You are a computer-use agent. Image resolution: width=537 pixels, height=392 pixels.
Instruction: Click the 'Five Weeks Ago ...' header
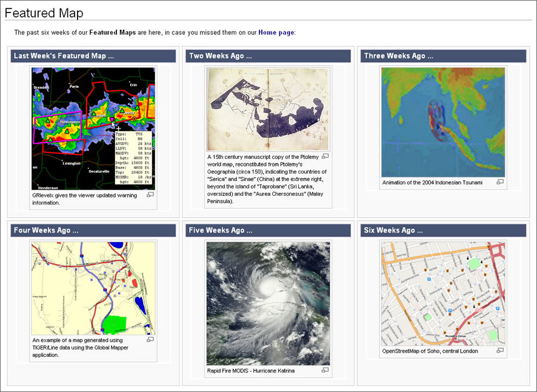[x=268, y=230]
